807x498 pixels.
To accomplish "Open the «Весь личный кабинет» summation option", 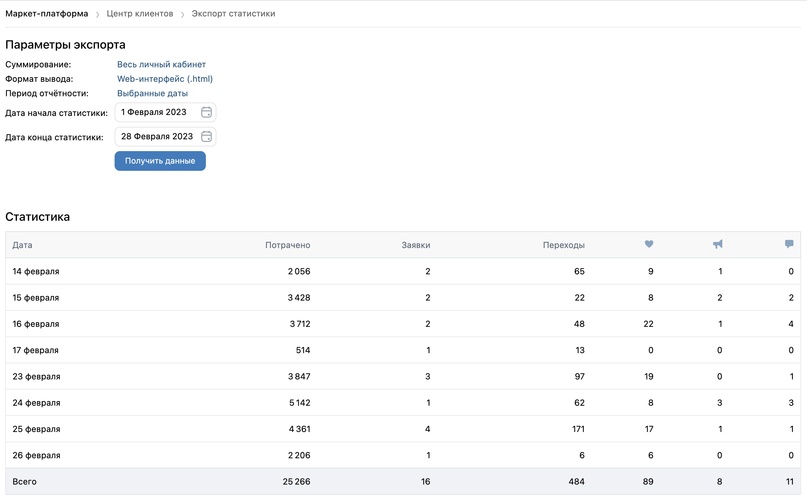I will click(161, 65).
